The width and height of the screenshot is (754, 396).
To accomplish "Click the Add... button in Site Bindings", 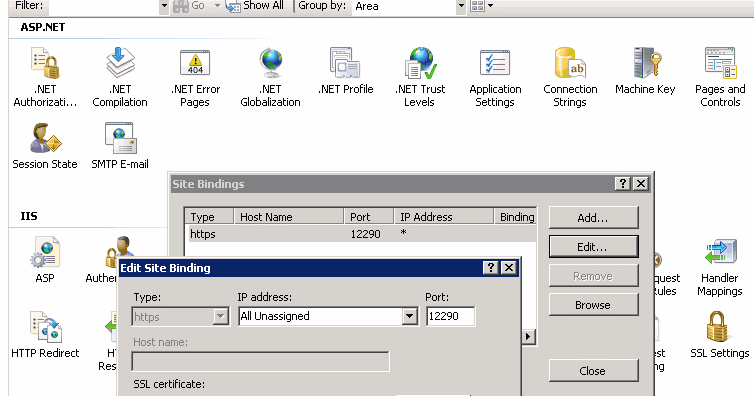I will tap(593, 218).
